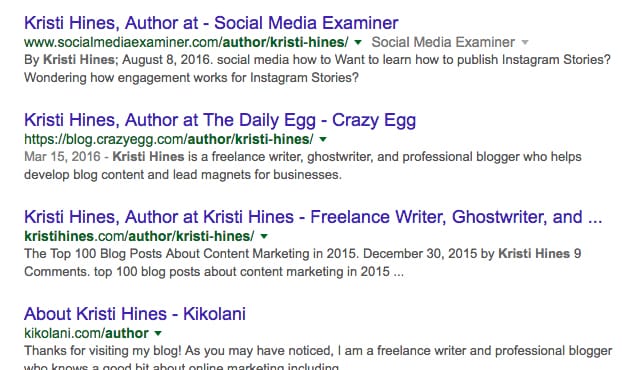Click the Thanks for visiting my blog snippet

click(318, 358)
